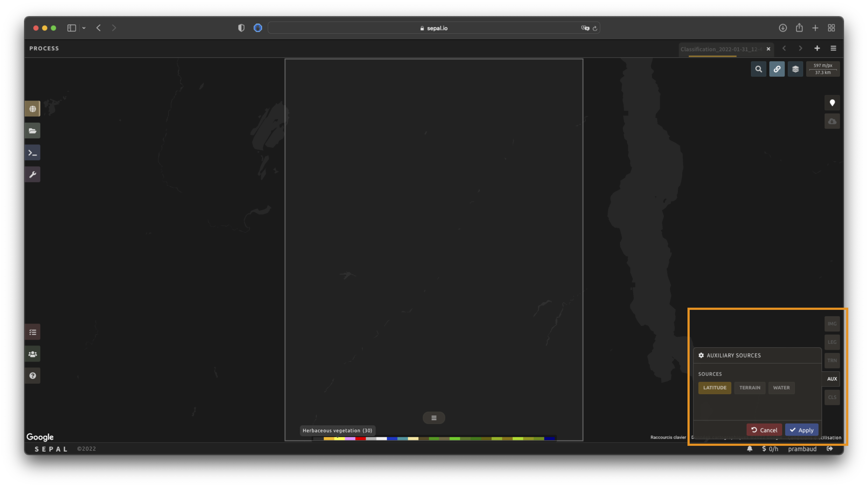Open the Process globe icon in sidebar
The height and width of the screenshot is (487, 868).
pyautogui.click(x=33, y=109)
